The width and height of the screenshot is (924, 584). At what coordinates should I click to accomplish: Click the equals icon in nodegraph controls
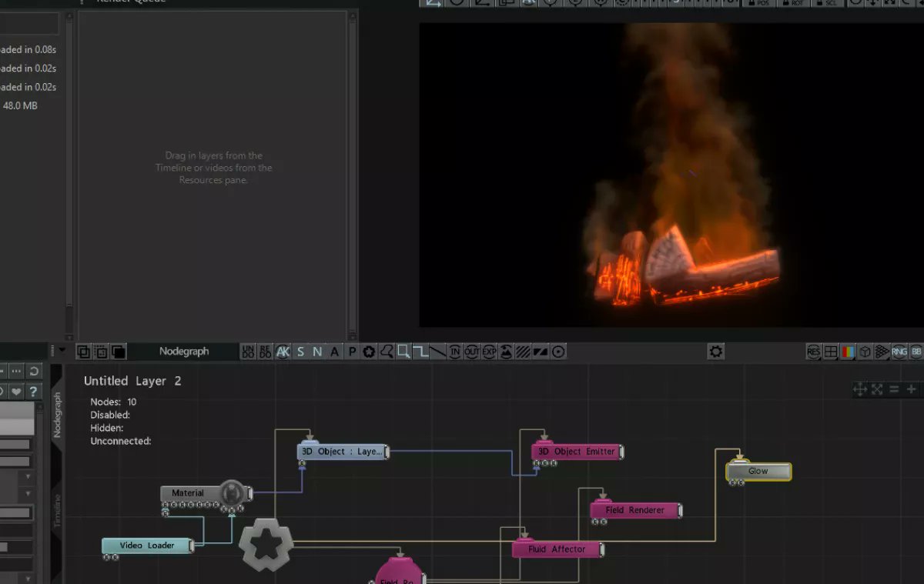pos(894,389)
